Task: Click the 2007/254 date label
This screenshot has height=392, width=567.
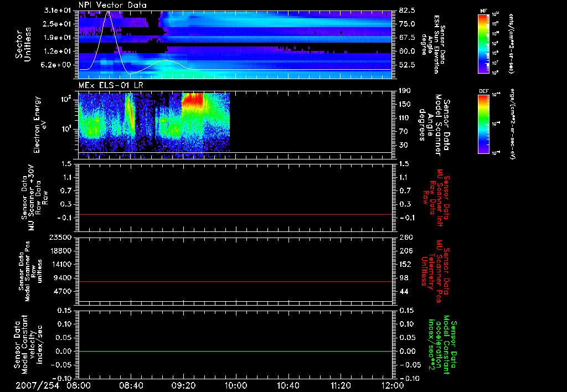Action: click(x=37, y=385)
